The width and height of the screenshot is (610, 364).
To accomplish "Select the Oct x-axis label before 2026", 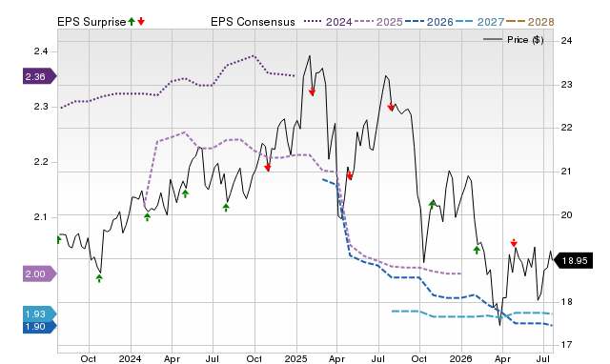I will [419, 358].
